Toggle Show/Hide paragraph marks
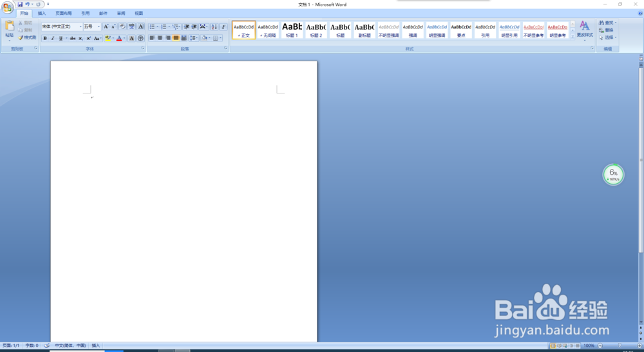Image resolution: width=644 pixels, height=352 pixels. [x=223, y=26]
